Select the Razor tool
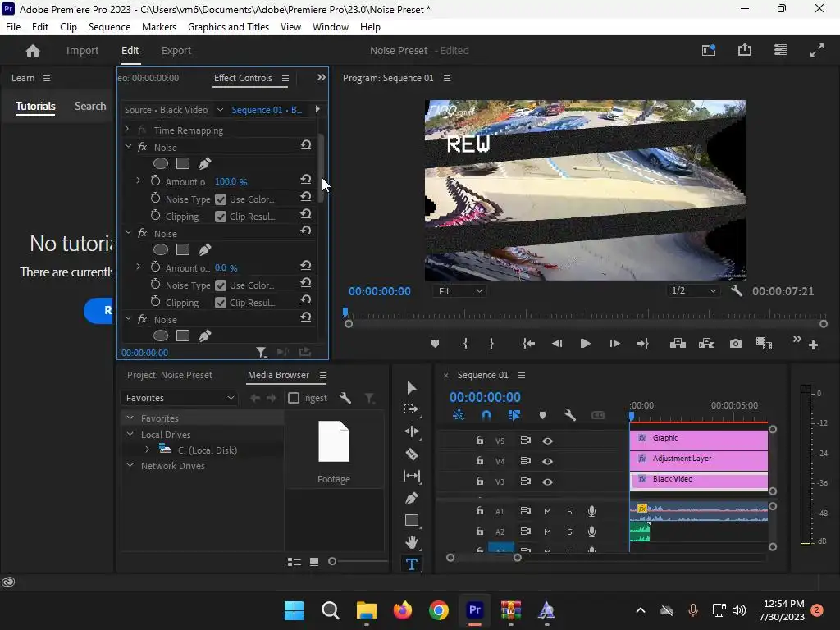The width and height of the screenshot is (840, 630). pos(412,454)
